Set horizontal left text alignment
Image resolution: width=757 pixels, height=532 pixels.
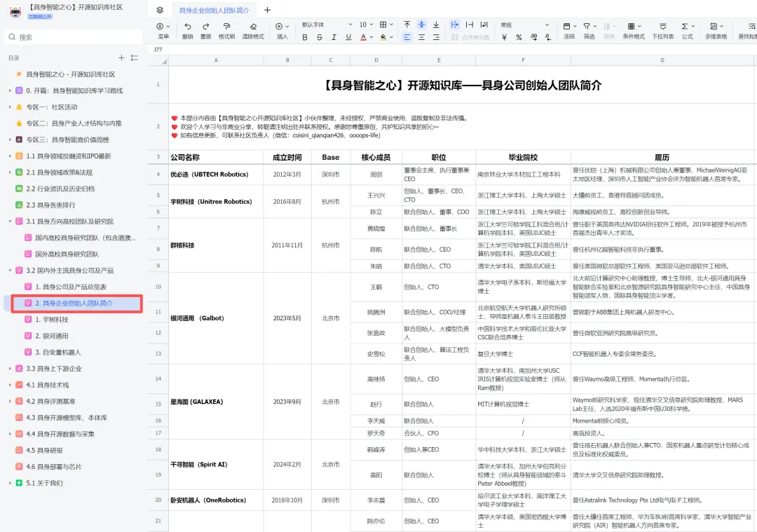coord(407,37)
